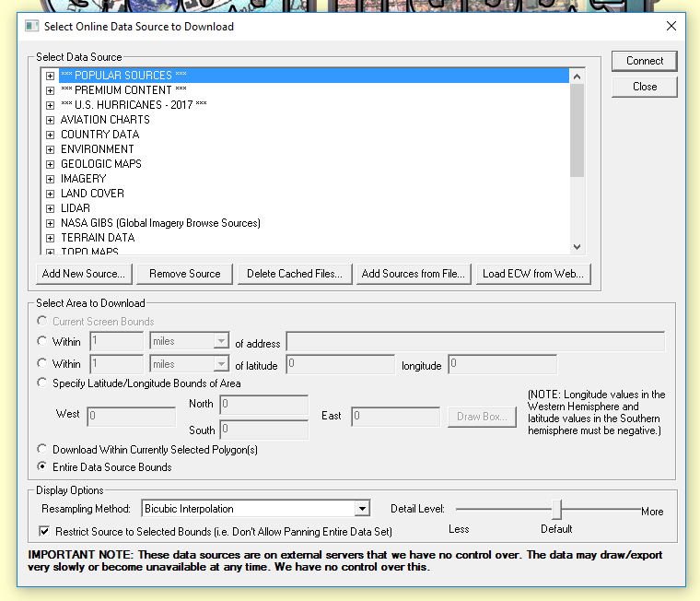Click Add New Source button
700x601 pixels.
84,274
